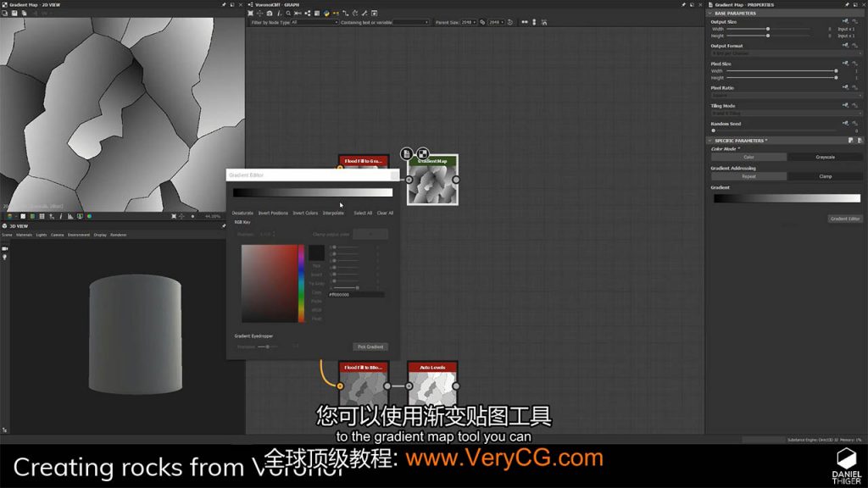
Task: Click the Pick Gradient button
Action: (x=370, y=347)
